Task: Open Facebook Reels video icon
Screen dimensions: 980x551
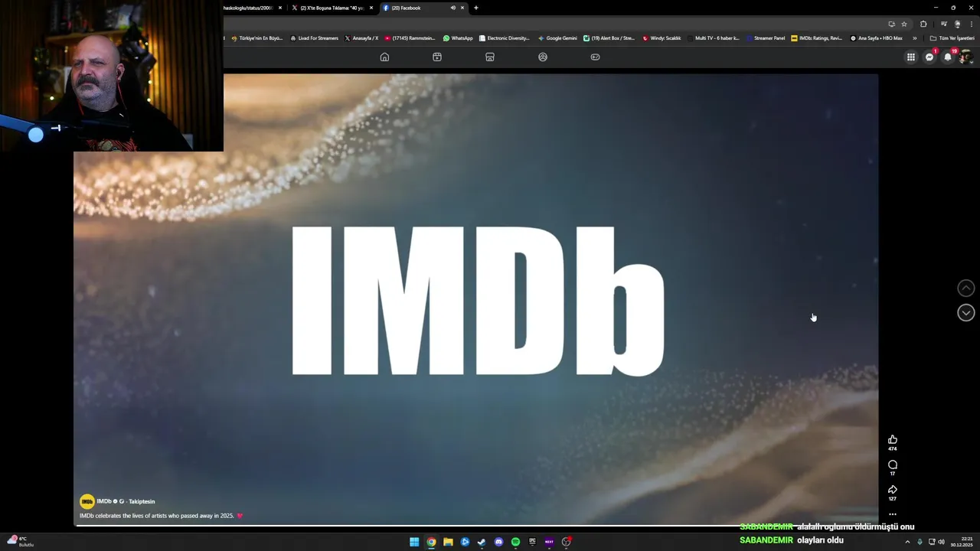Action: point(437,57)
